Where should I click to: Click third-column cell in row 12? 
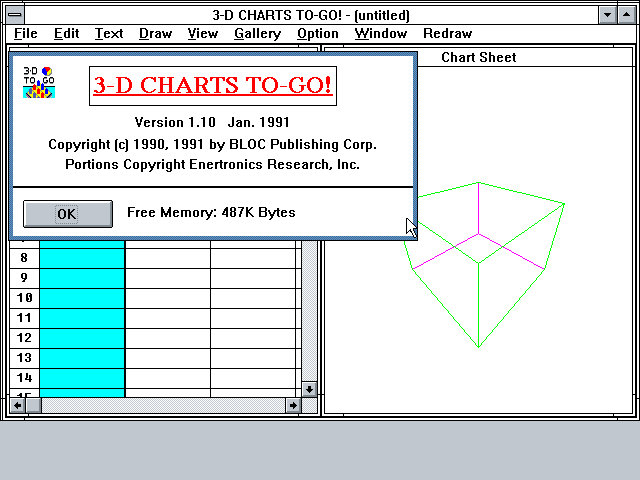pyautogui.click(x=253, y=338)
